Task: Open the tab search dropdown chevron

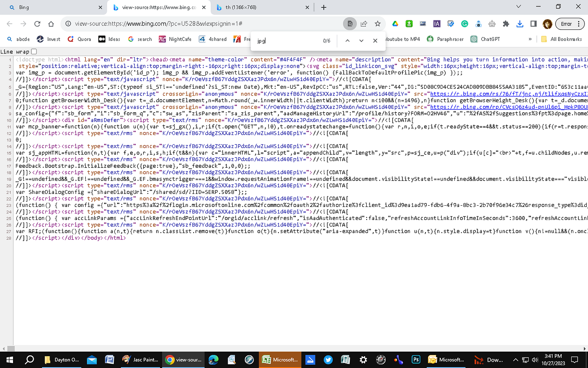Action: point(518,7)
